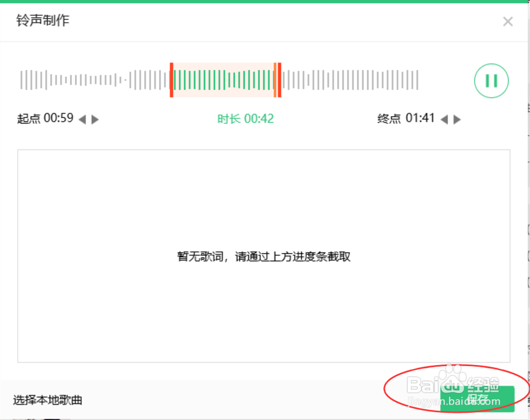
Task: Pause the ringtone preview playback
Action: [x=491, y=81]
